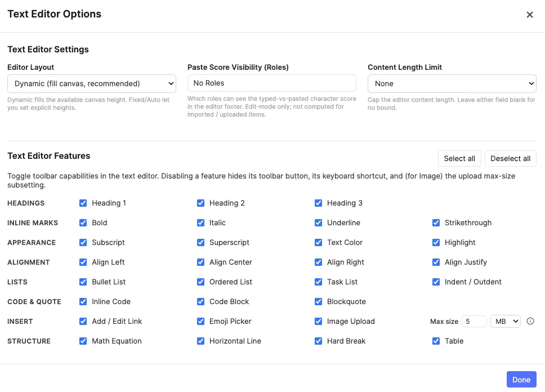545x392 pixels.
Task: Click the Paste Score Visibility roles field
Action: coord(271,83)
